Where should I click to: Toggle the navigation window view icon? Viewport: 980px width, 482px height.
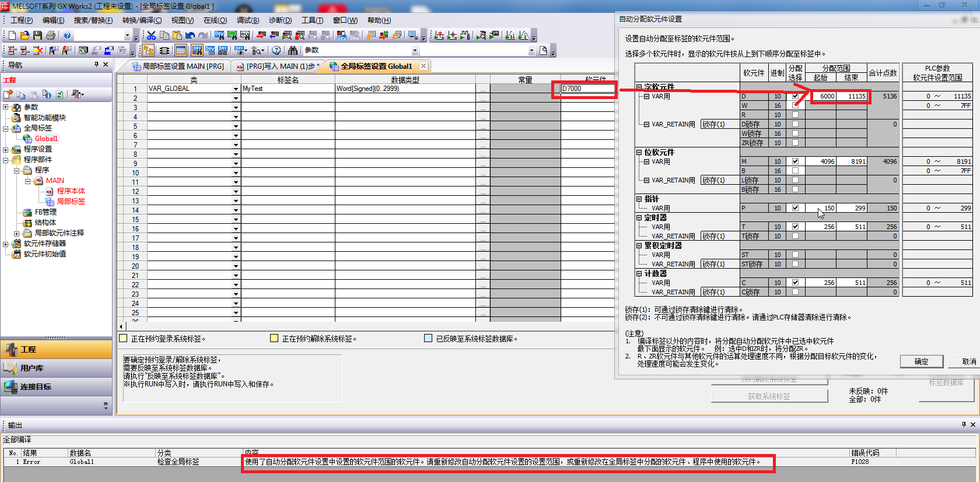(148, 51)
